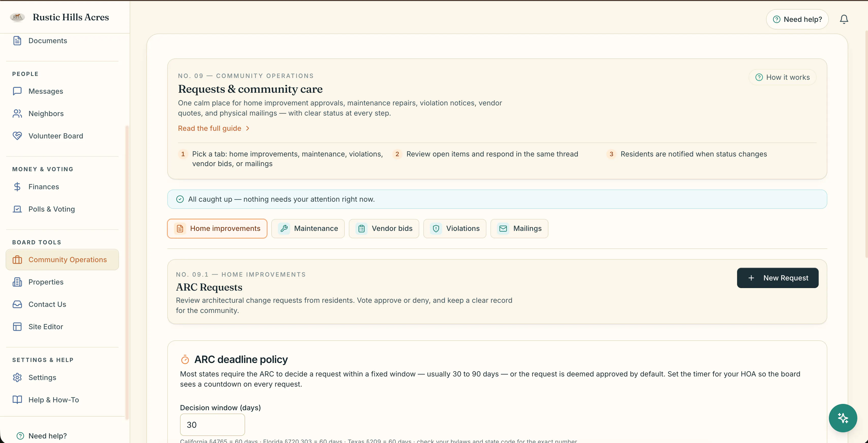The width and height of the screenshot is (868, 443).
Task: Open Polls & Voting page
Action: click(x=62, y=209)
